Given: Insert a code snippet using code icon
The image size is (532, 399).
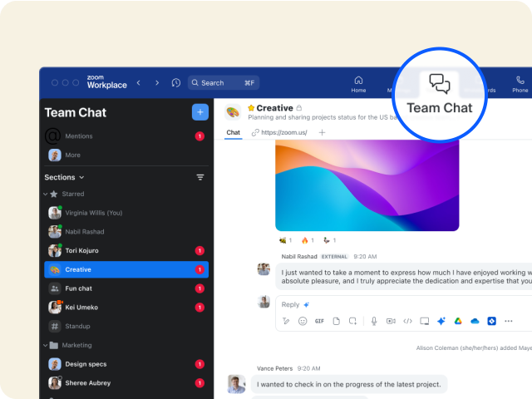Looking at the screenshot, I should (x=407, y=321).
